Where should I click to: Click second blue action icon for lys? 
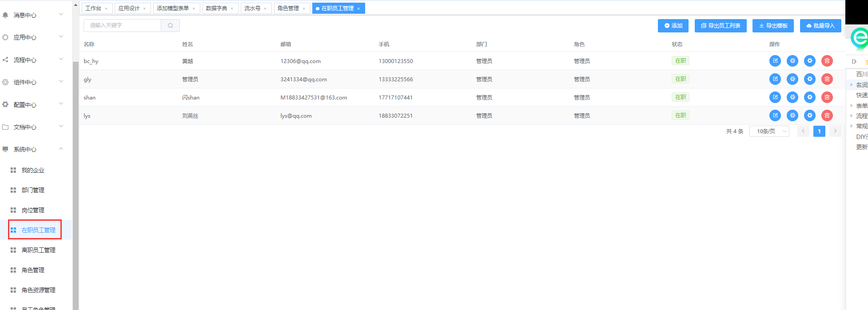pos(792,115)
